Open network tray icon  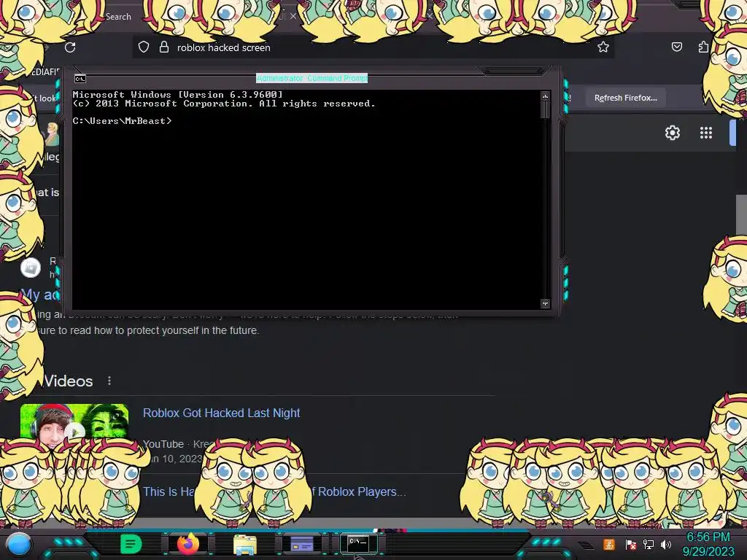(649, 544)
